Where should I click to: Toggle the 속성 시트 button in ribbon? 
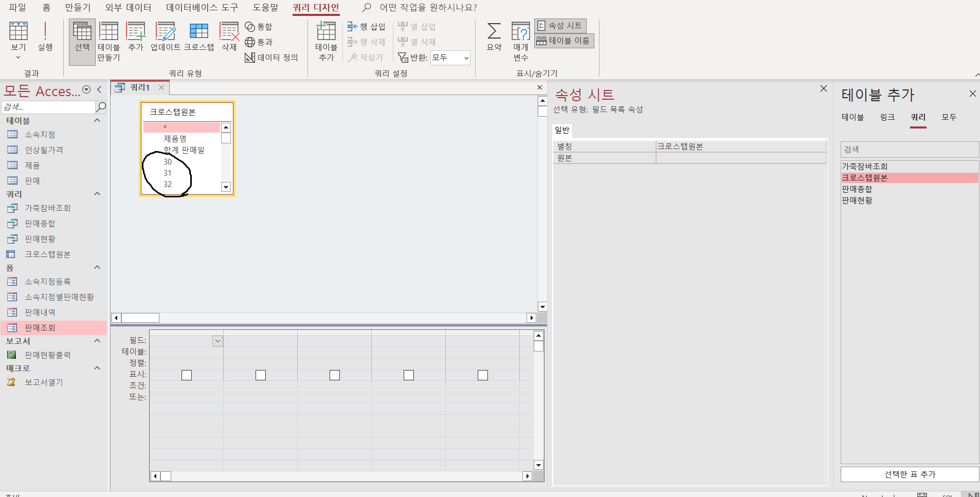(560, 26)
